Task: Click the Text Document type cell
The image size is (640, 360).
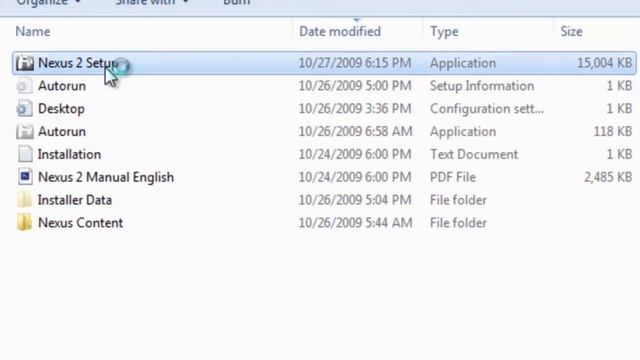Action: point(473,155)
